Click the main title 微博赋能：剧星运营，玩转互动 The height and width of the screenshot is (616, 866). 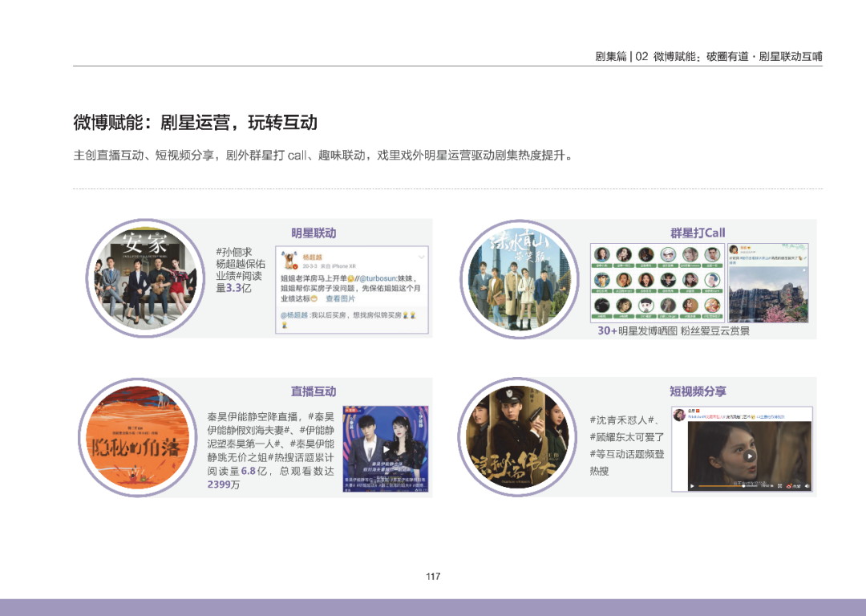coord(196,122)
